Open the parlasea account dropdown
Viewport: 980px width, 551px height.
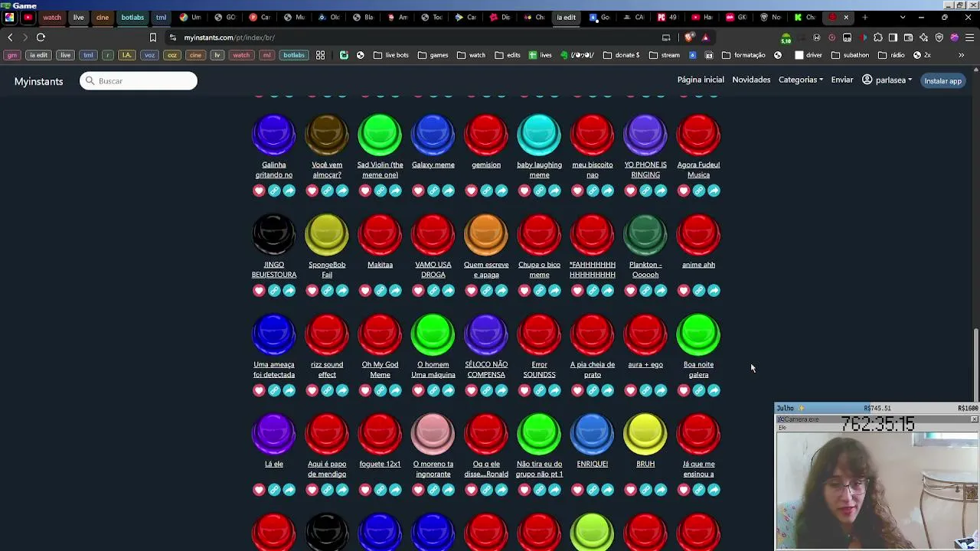pyautogui.click(x=887, y=80)
